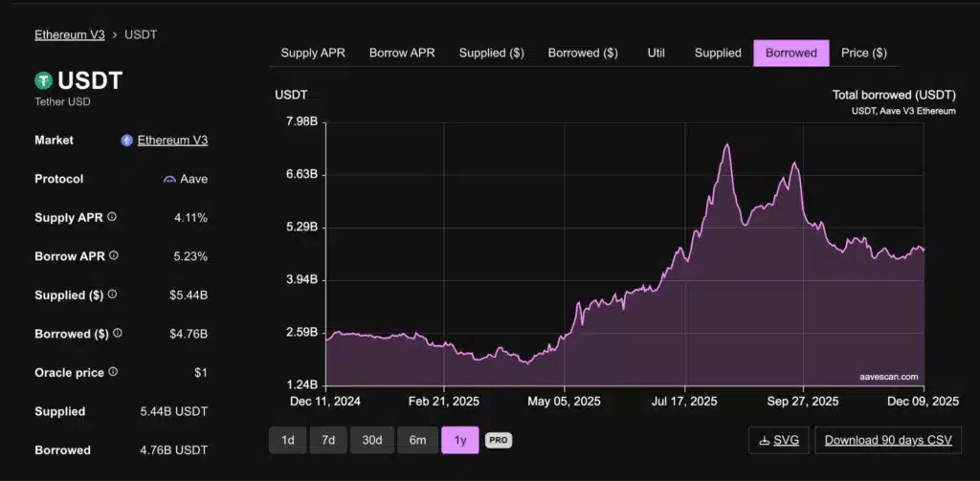Select the 1y chart range
980x481 pixels.
tap(460, 441)
